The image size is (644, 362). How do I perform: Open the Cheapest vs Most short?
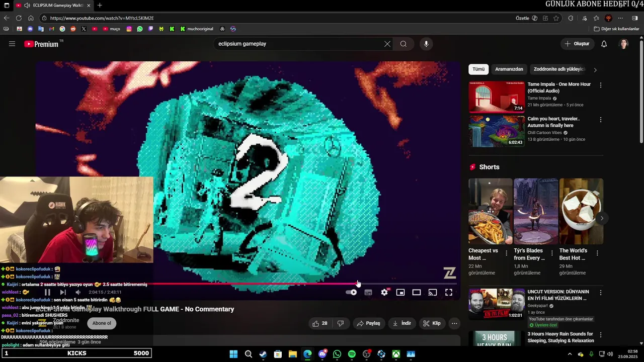(x=491, y=211)
